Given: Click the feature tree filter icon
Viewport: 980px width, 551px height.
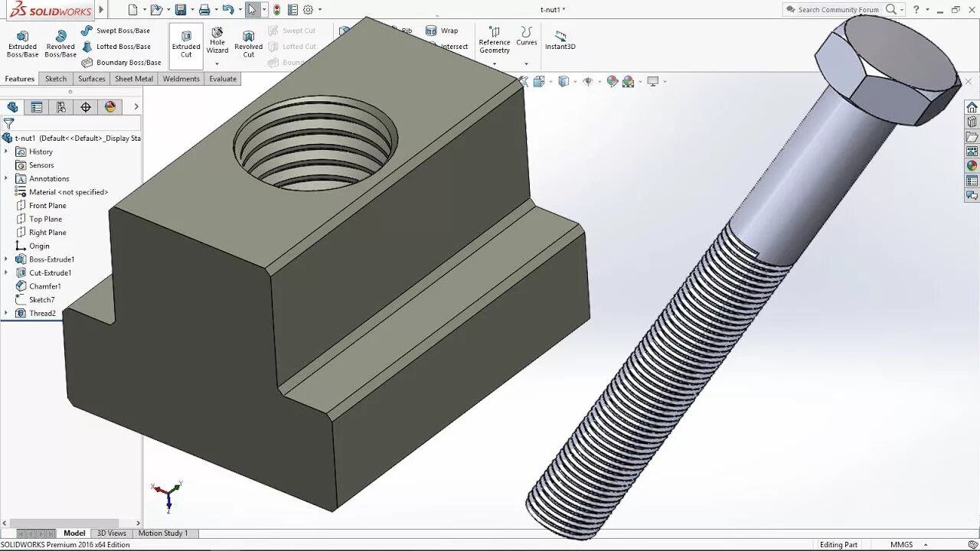Looking at the screenshot, I should [x=8, y=123].
